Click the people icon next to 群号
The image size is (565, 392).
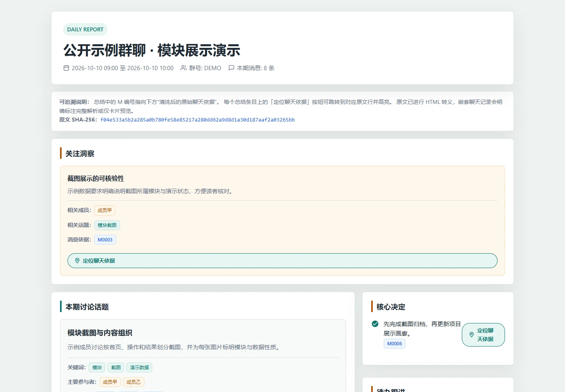click(x=184, y=68)
